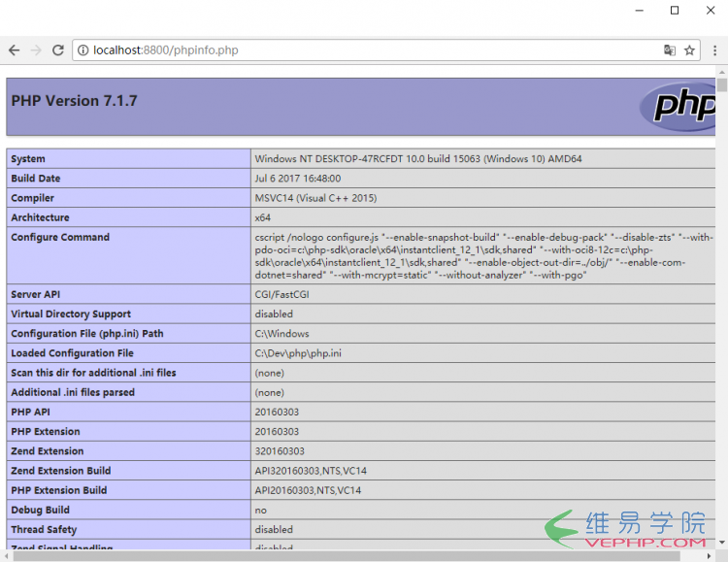Screen dimensions: 728x562
Task: Select 'Configuration File (php.ini) Path' label
Action: coord(86,334)
